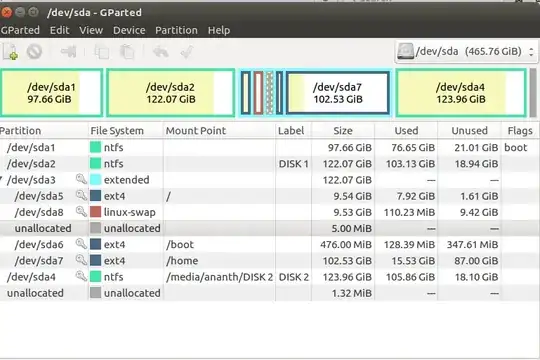Open the View menu
540x360 pixels.
[91, 30]
